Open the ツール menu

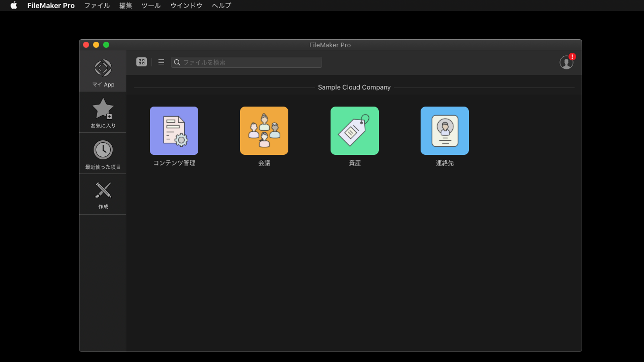150,6
